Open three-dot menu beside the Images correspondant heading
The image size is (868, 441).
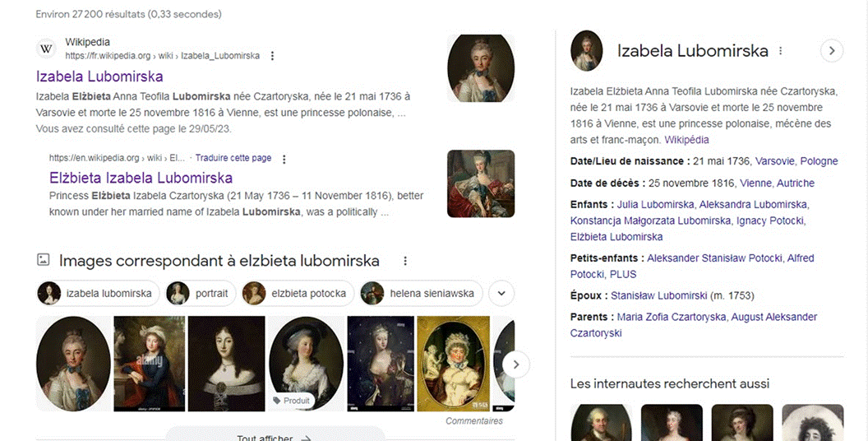click(x=405, y=261)
